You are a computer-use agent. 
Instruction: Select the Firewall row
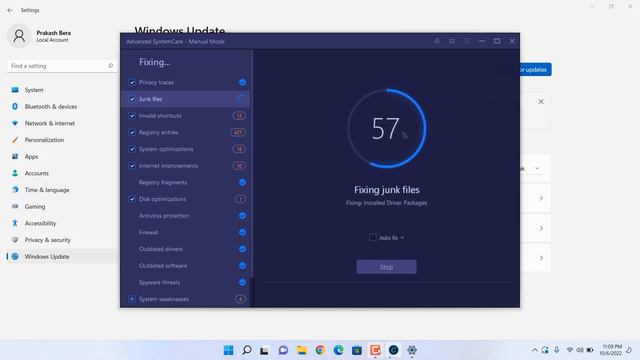pyautogui.click(x=186, y=232)
